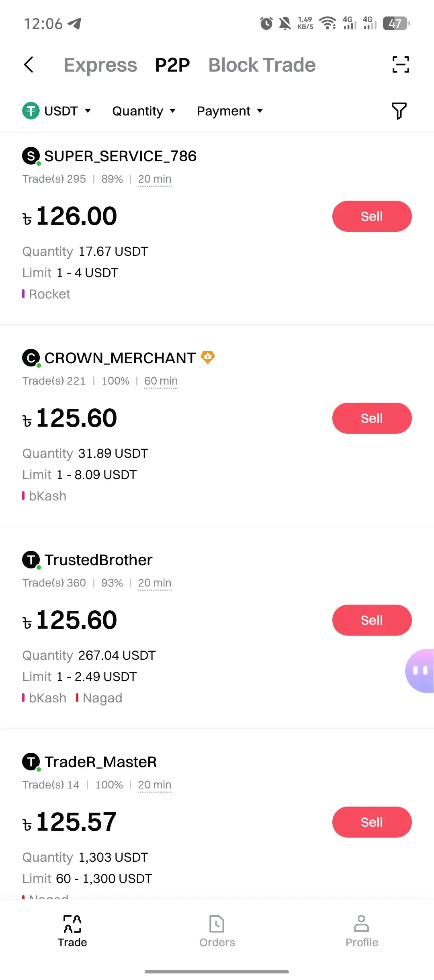Image resolution: width=434 pixels, height=980 pixels.
Task: Tap the 60 min payment time link
Action: pos(161,381)
